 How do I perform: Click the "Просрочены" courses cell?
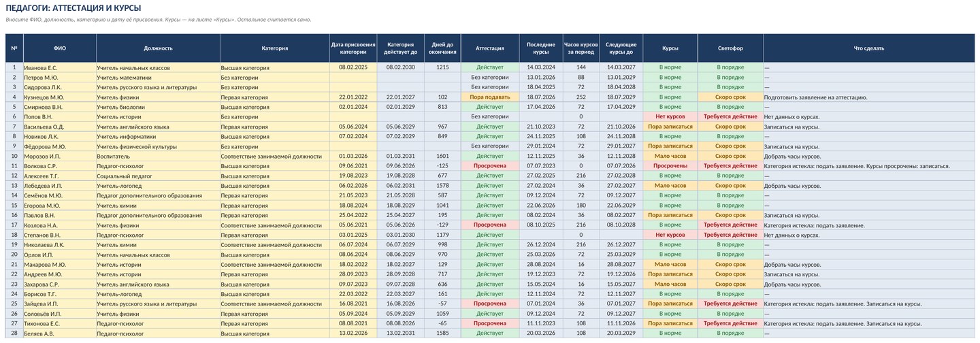click(x=670, y=166)
